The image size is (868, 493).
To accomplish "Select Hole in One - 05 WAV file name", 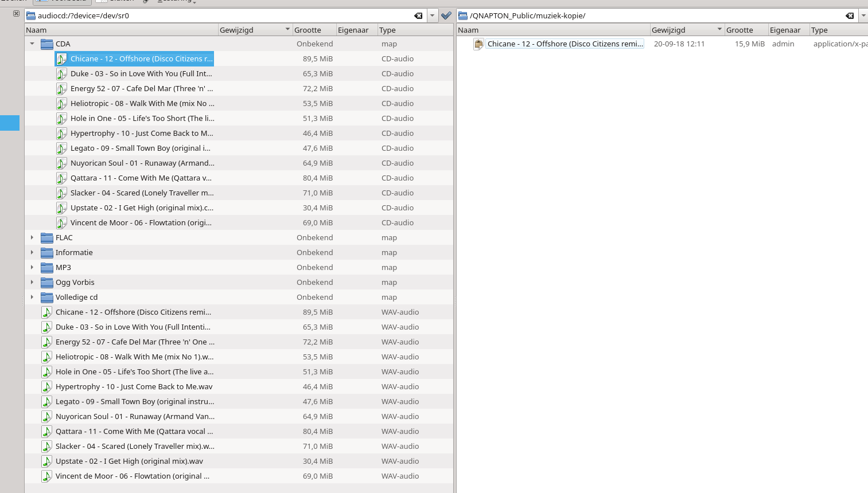I will point(134,371).
